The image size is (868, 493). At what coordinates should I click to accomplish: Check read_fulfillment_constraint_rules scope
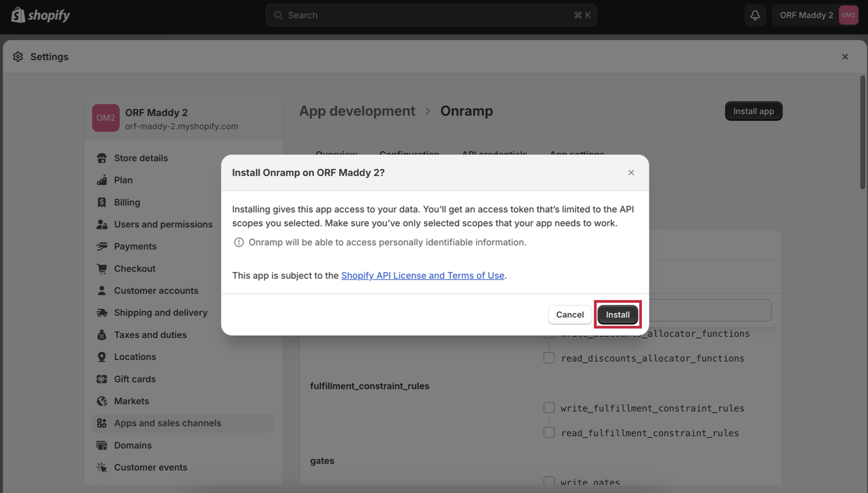549,433
